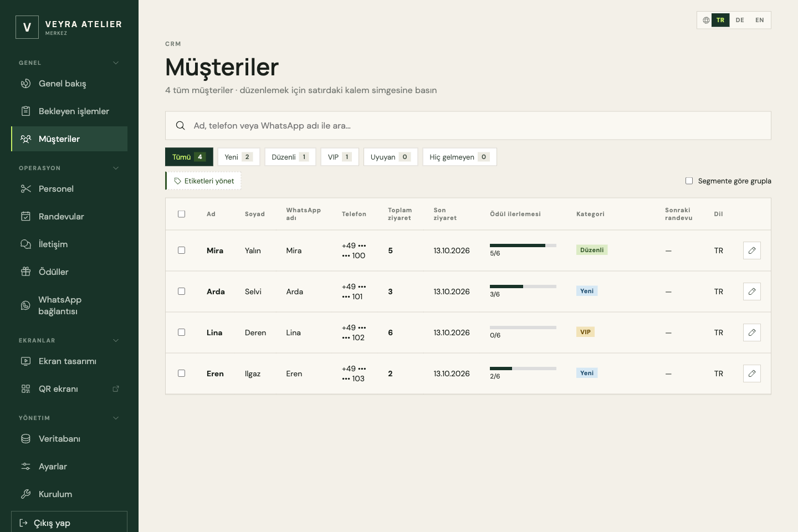Collapse the YÖNETİM sidebar section
798x532 pixels.
tap(116, 418)
